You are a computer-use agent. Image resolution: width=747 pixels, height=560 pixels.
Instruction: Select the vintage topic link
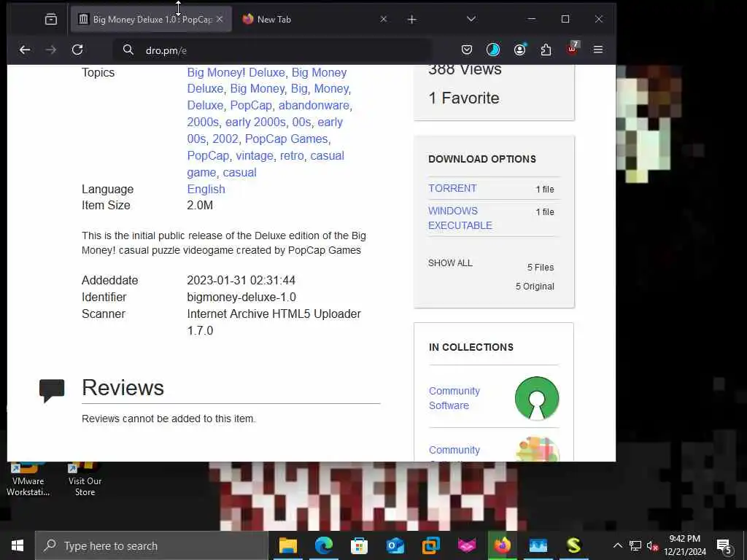[x=255, y=156]
